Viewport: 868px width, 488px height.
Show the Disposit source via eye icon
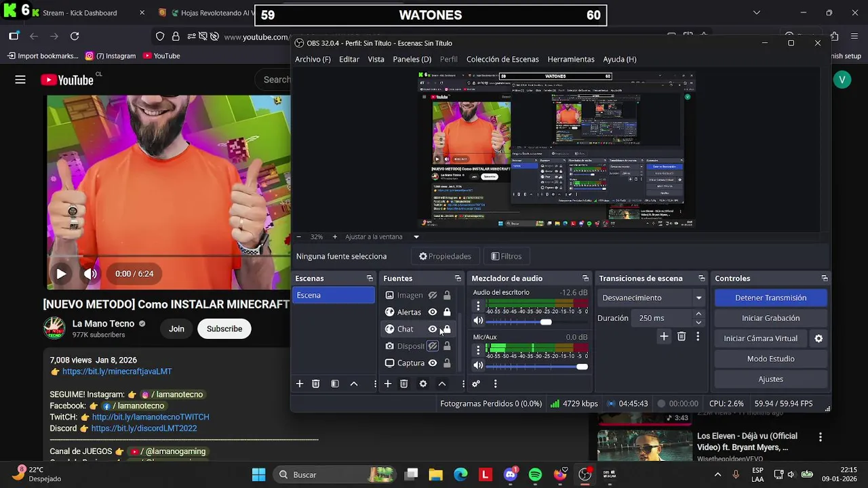click(433, 346)
